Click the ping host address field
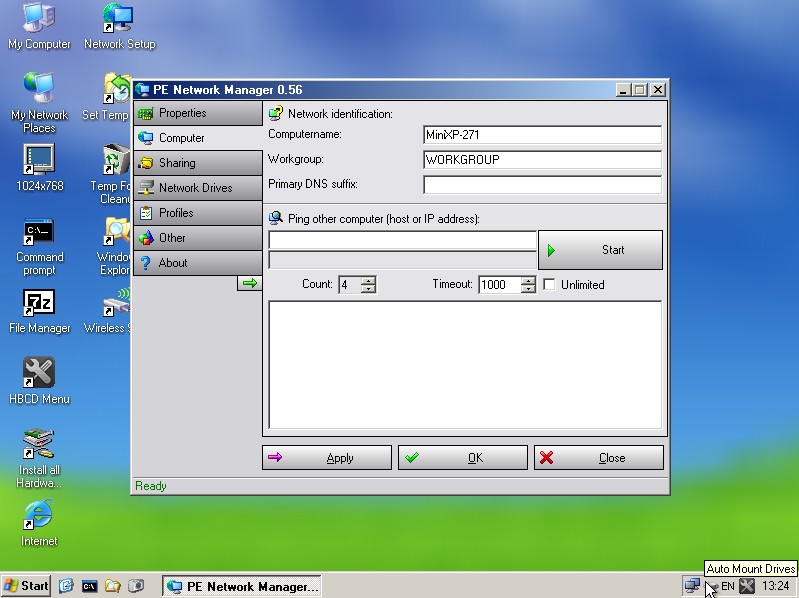 (x=403, y=240)
